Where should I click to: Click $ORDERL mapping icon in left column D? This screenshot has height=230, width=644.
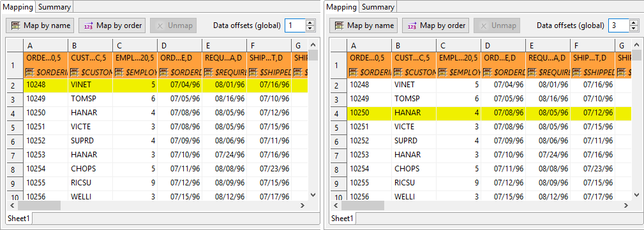pyautogui.click(x=164, y=73)
